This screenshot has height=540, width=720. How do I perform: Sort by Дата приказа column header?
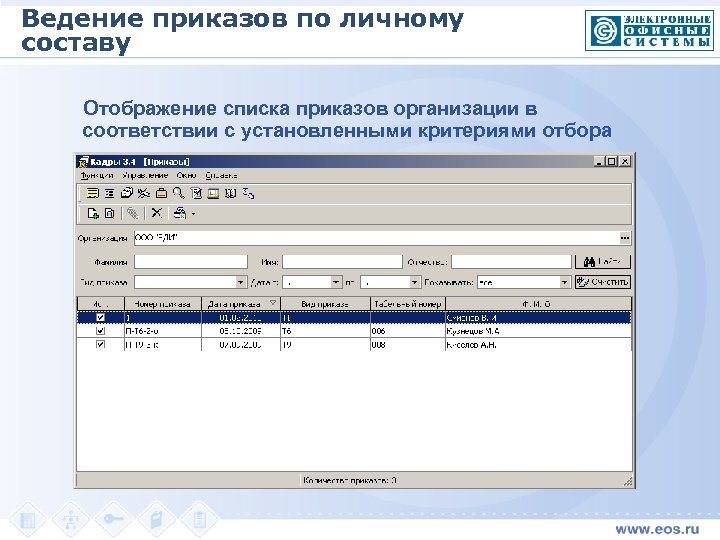coord(241,304)
